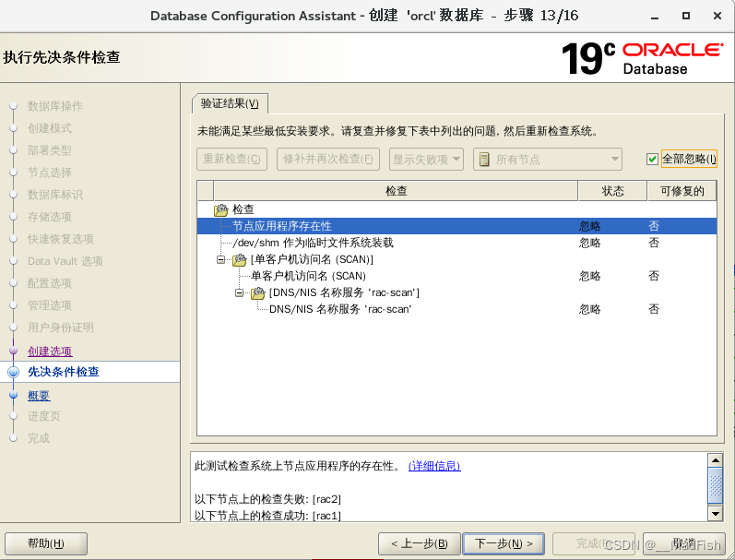
Task: Click the 存储选项 step in the sidebar
Action: [50, 217]
